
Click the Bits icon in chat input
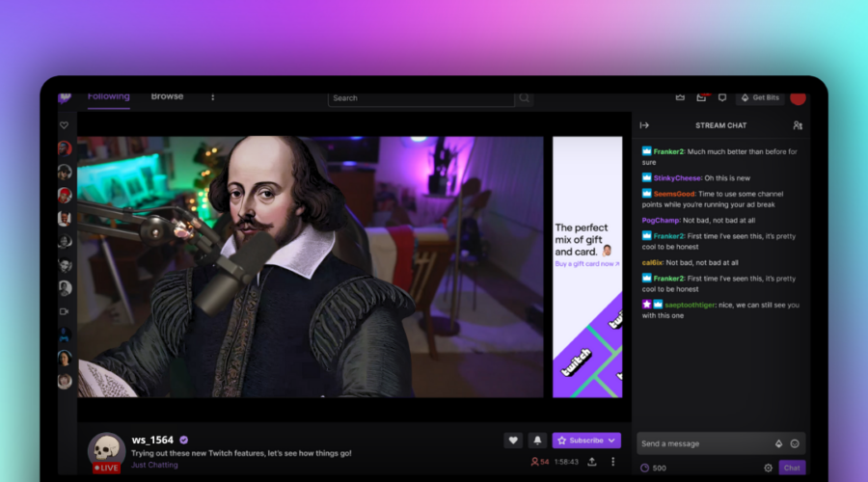point(778,443)
